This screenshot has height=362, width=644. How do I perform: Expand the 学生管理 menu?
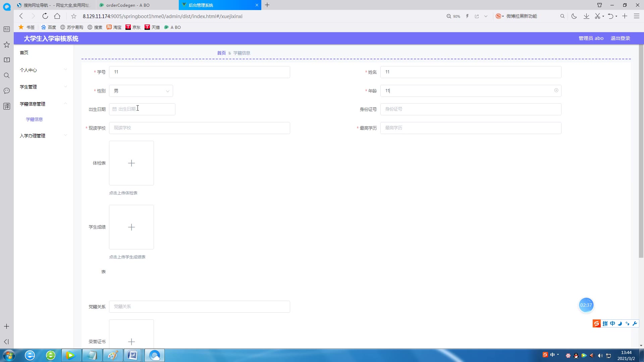coord(43,87)
